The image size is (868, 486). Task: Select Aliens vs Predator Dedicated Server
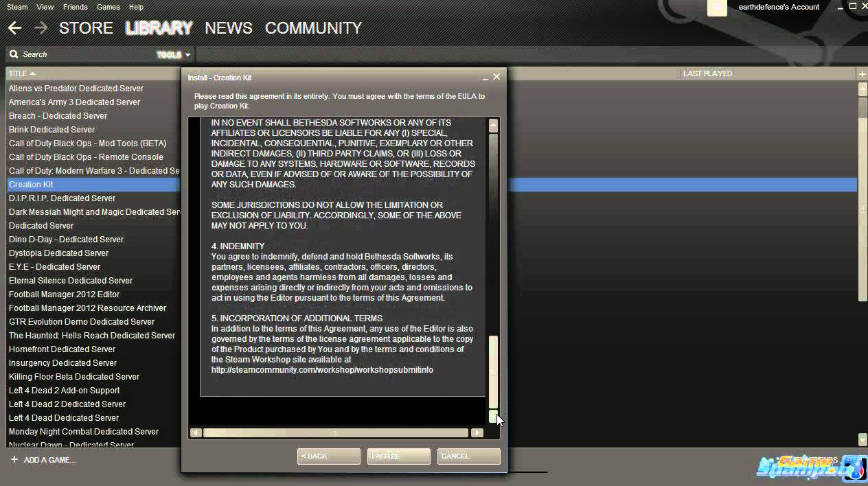click(x=76, y=88)
